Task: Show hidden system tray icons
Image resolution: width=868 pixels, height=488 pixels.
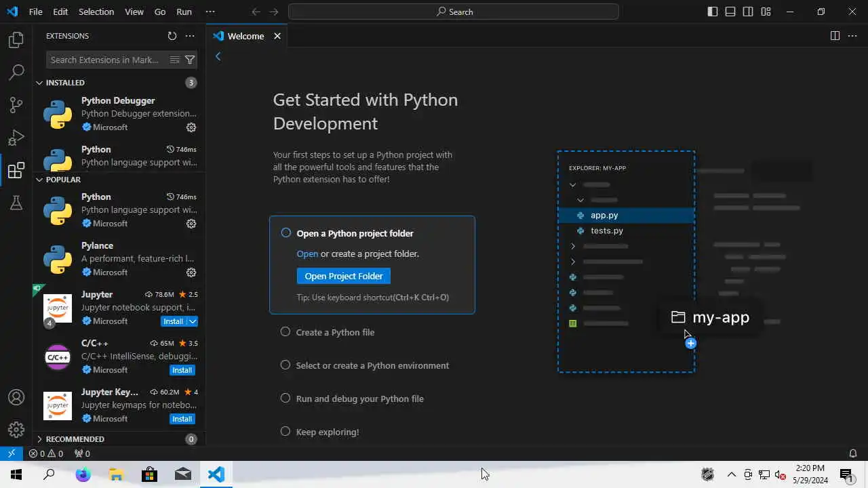Action: (x=732, y=474)
